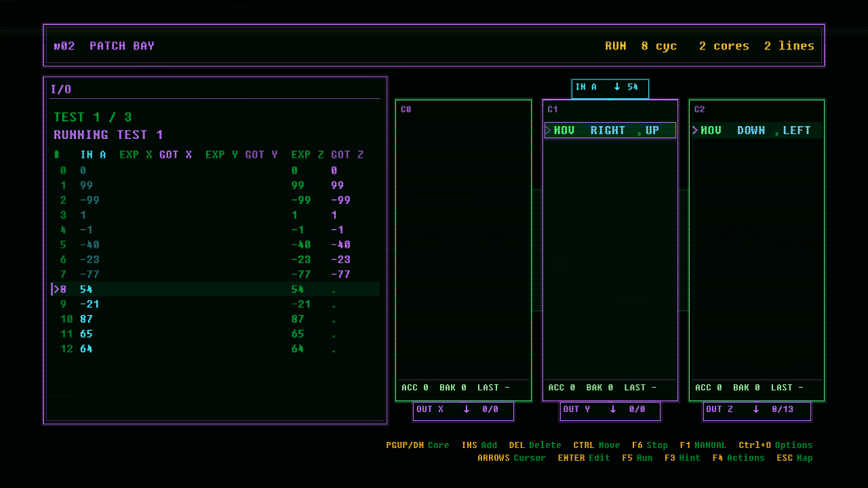Click INS Add shortcut
The image size is (868, 488).
pos(479,445)
